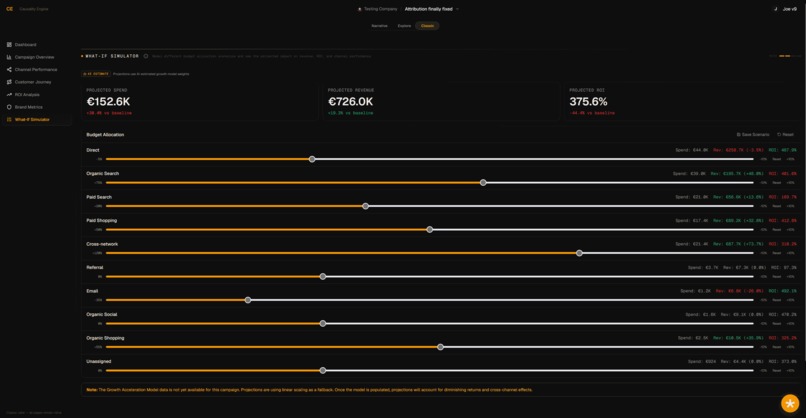Screen dimensions: 806x418
Task: Decrease Direct budget by 10%
Action: point(764,159)
